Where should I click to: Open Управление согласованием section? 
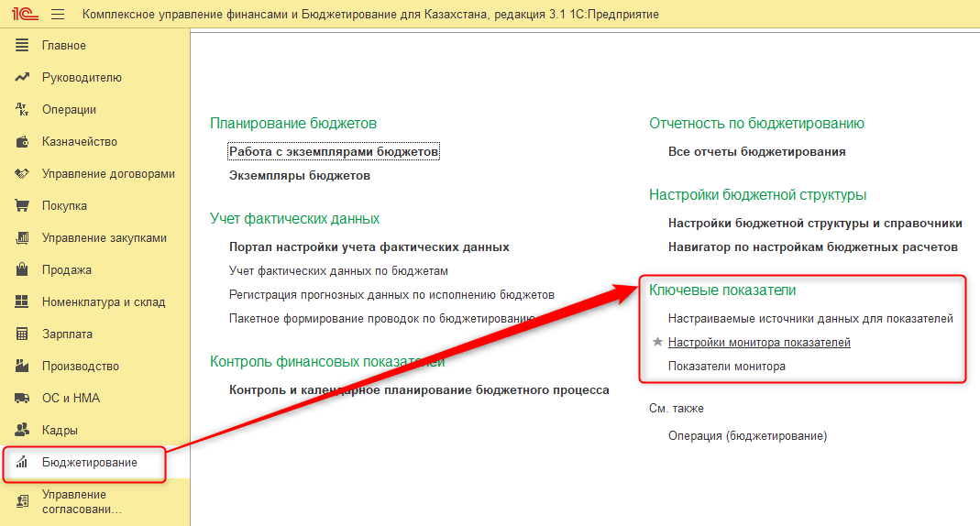[x=82, y=501]
